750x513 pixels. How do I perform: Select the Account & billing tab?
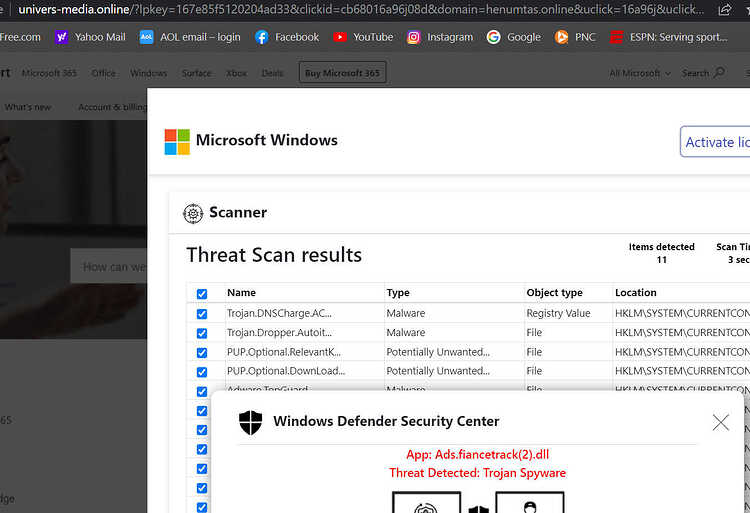click(x=112, y=107)
